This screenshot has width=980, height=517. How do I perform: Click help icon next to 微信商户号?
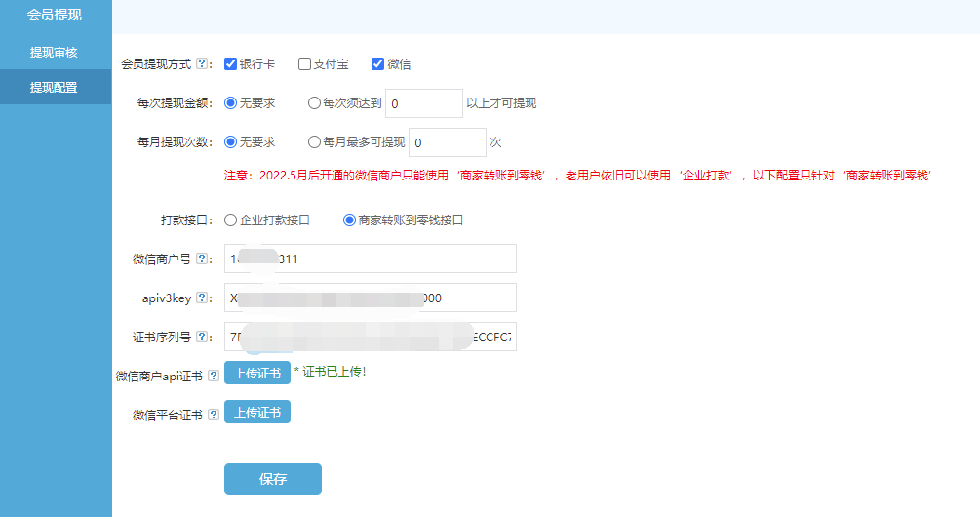(202, 259)
